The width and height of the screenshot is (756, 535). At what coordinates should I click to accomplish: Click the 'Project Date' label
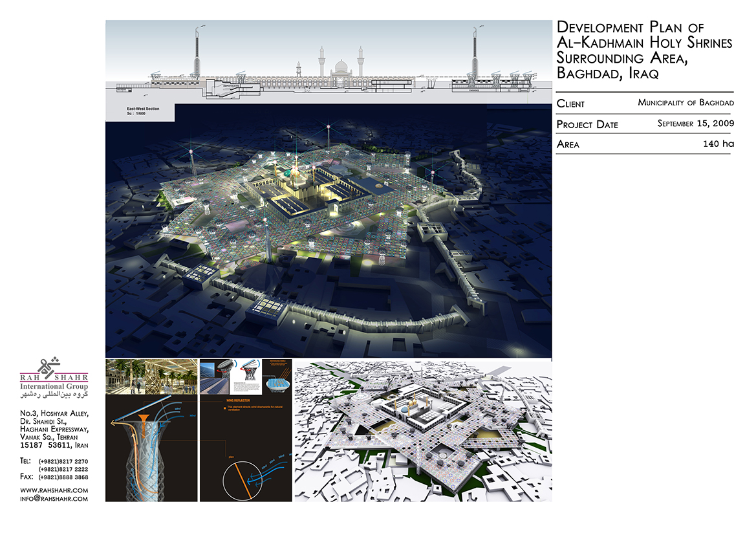coord(587,124)
